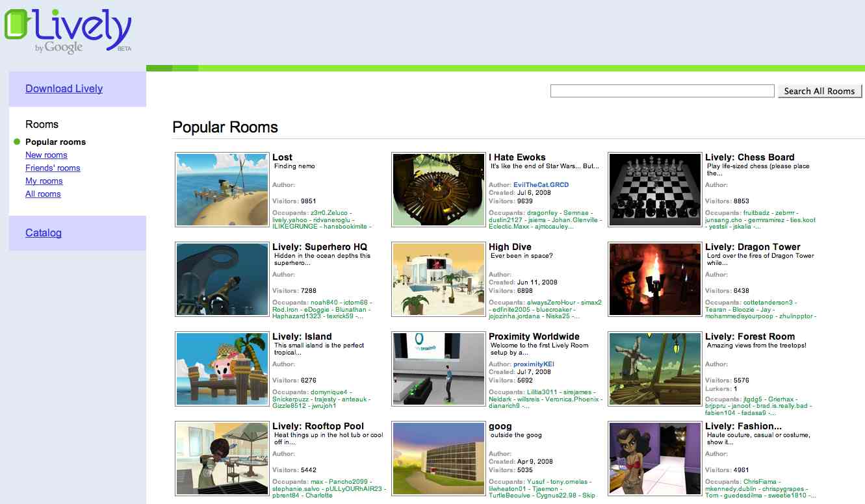Open the New rooms link
This screenshot has height=504, width=865.
(x=46, y=155)
